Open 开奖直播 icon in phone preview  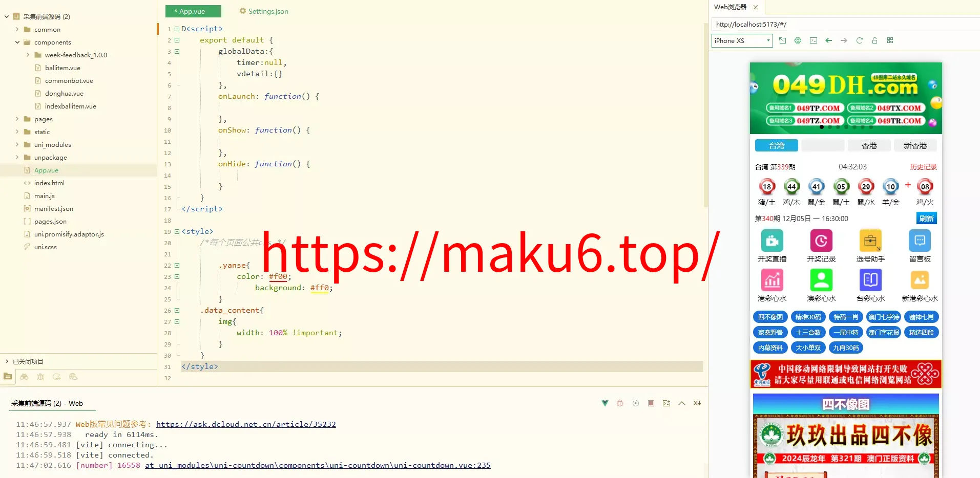772,241
